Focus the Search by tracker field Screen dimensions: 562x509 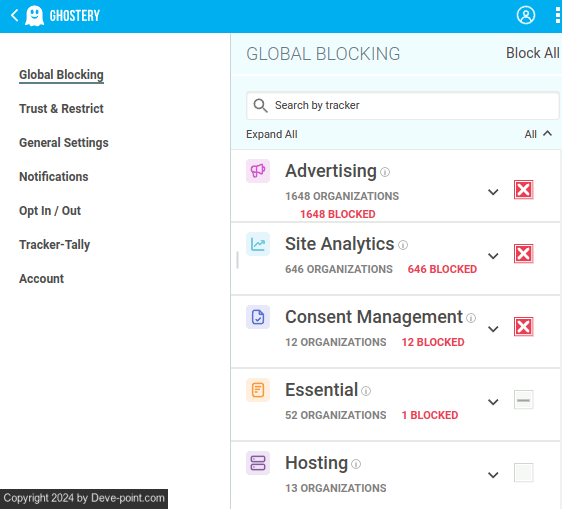(x=403, y=105)
